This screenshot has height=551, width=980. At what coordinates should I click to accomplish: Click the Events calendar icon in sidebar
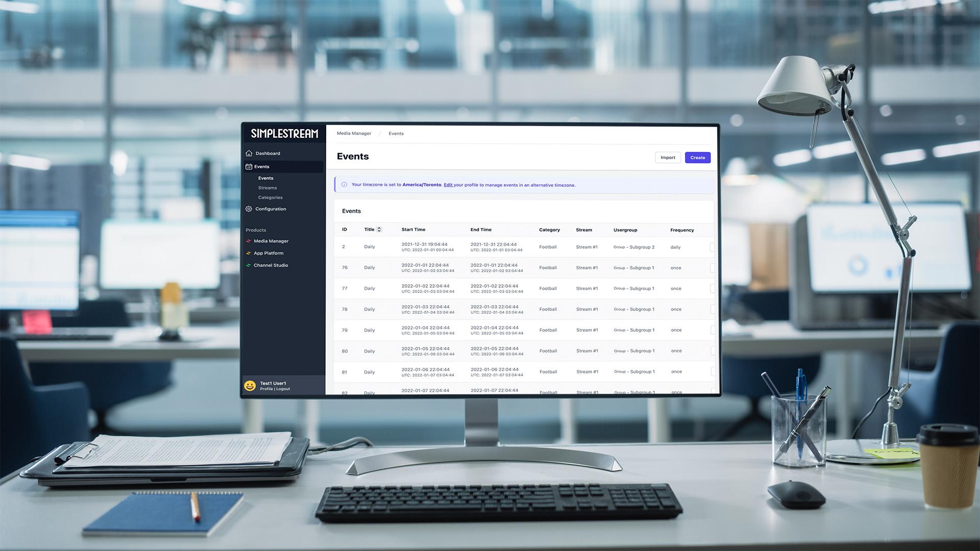pyautogui.click(x=249, y=166)
